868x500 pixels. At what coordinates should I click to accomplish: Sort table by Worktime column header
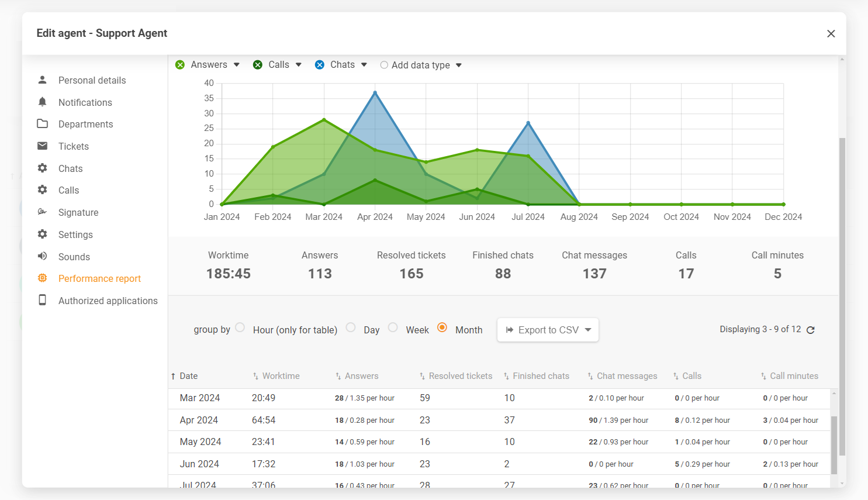click(x=281, y=376)
